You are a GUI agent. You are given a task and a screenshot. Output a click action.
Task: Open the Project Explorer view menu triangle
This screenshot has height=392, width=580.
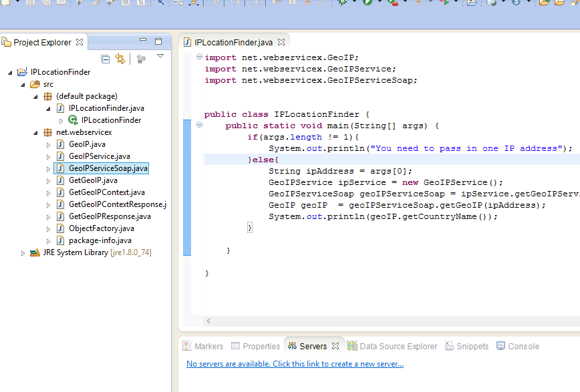click(160, 57)
